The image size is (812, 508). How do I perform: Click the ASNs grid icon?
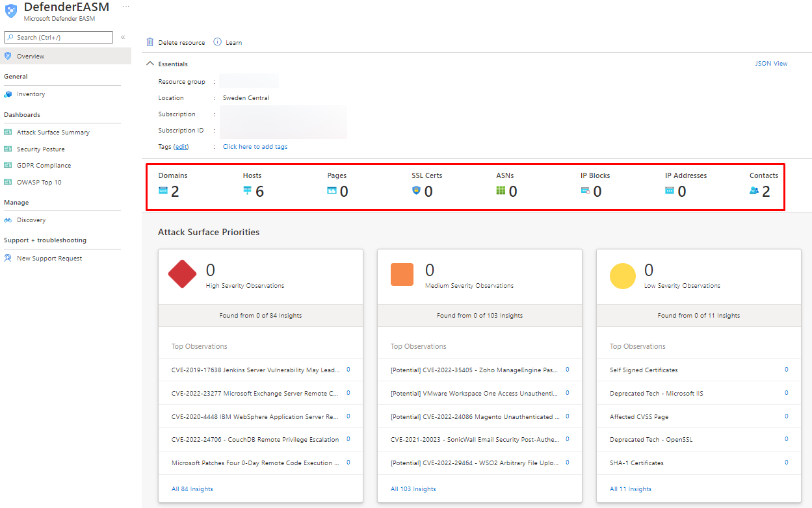click(x=501, y=191)
